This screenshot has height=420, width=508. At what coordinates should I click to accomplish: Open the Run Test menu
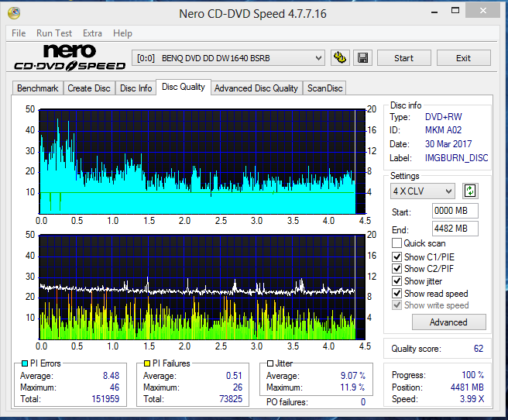point(54,33)
